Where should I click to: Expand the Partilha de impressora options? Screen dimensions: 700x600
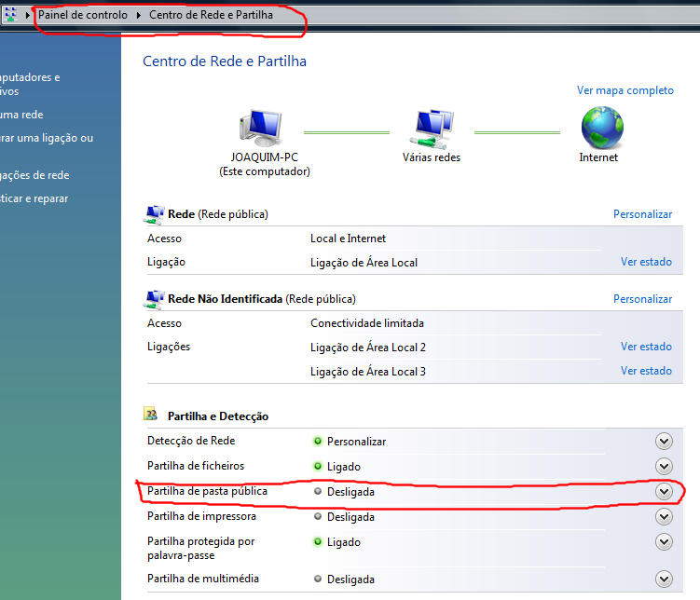click(664, 516)
